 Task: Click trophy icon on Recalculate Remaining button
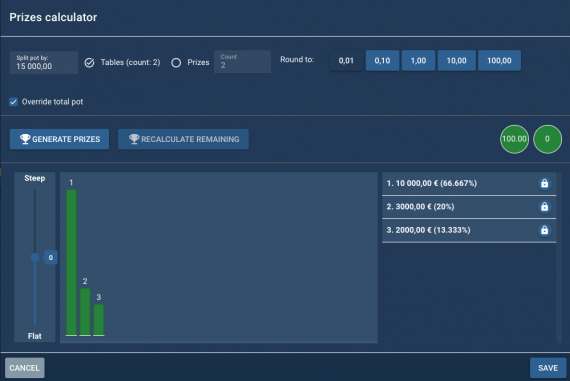click(x=134, y=139)
